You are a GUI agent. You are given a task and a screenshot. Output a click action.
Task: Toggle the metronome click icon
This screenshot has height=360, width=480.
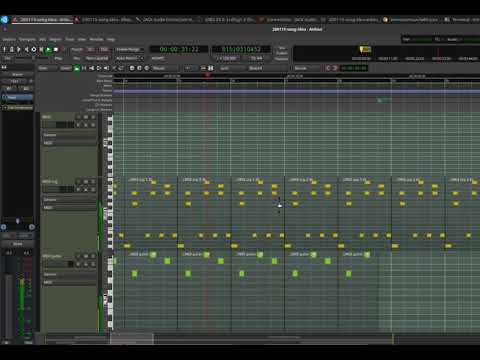12,49
